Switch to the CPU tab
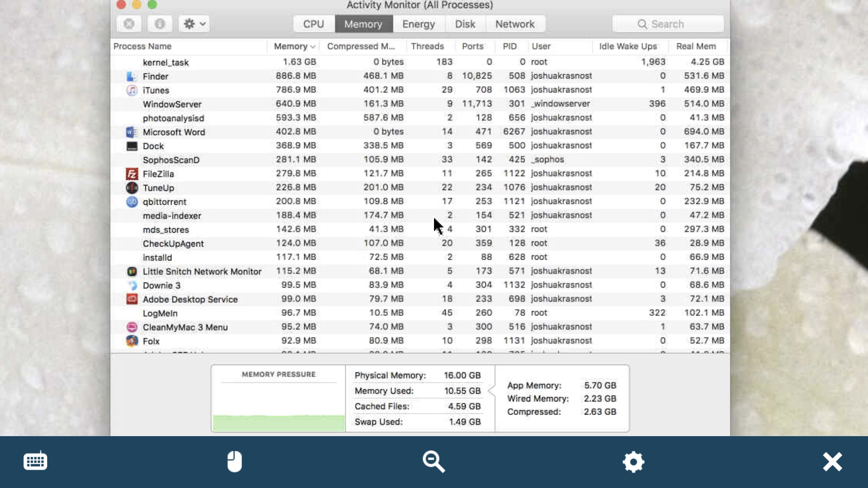The image size is (868, 488). (314, 24)
